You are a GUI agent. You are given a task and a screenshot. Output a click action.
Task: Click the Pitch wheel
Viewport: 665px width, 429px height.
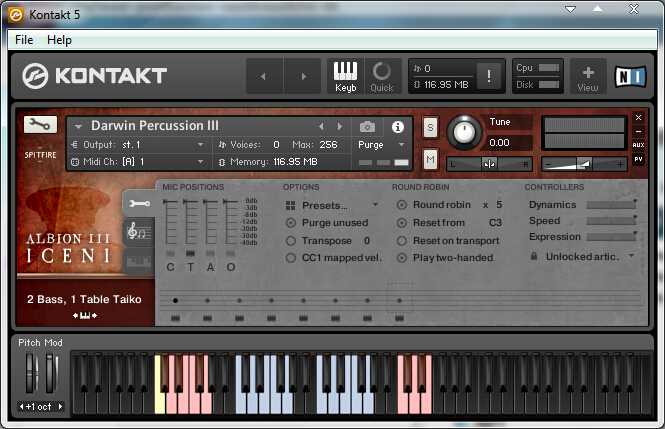click(x=32, y=373)
